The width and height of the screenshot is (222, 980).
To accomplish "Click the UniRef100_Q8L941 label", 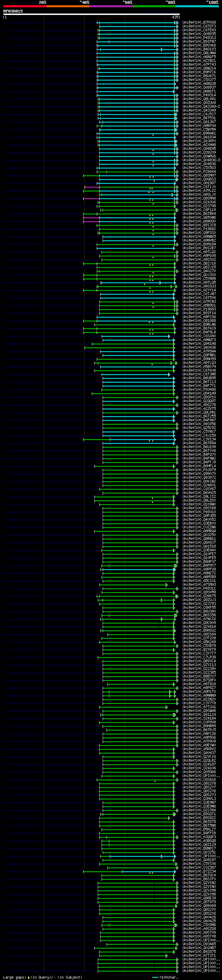I will coord(199,99).
